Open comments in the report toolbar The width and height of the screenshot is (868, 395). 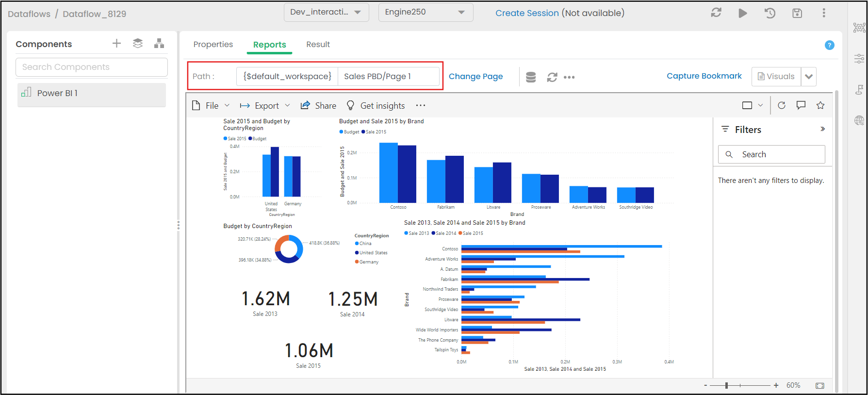click(x=801, y=105)
